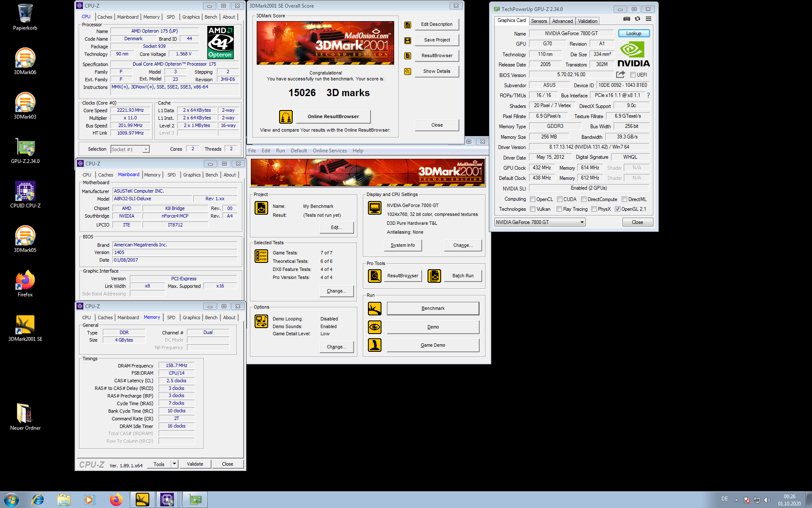The width and height of the screenshot is (812, 508).
Task: Open Windows Media Player from the taskbar
Action: (x=89, y=500)
